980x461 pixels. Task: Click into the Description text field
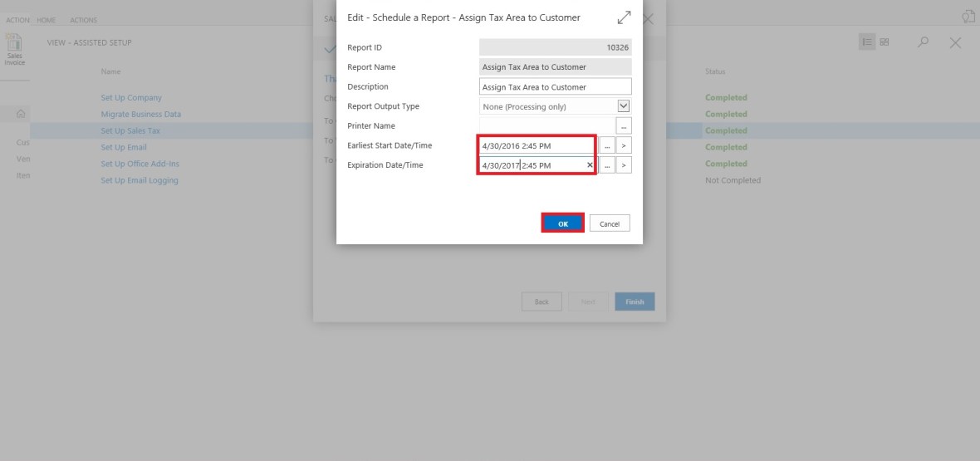[555, 87]
